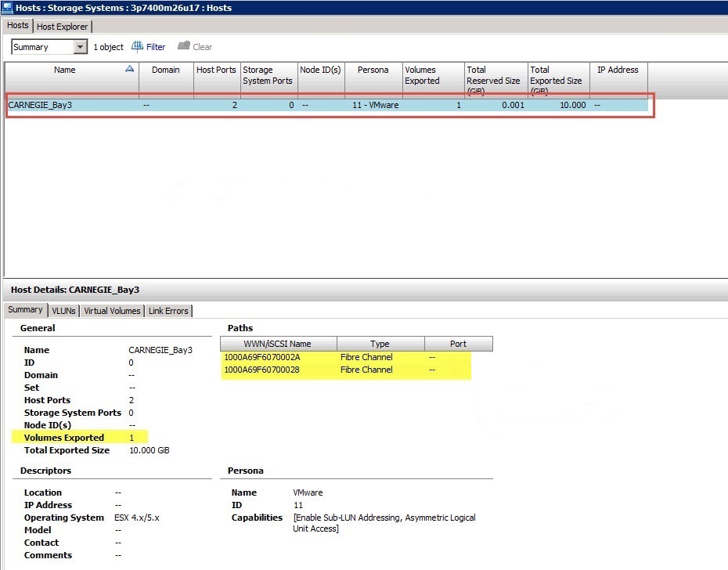The width and height of the screenshot is (728, 570).
Task: Click the Hosts window title icon
Action: pos(8,8)
